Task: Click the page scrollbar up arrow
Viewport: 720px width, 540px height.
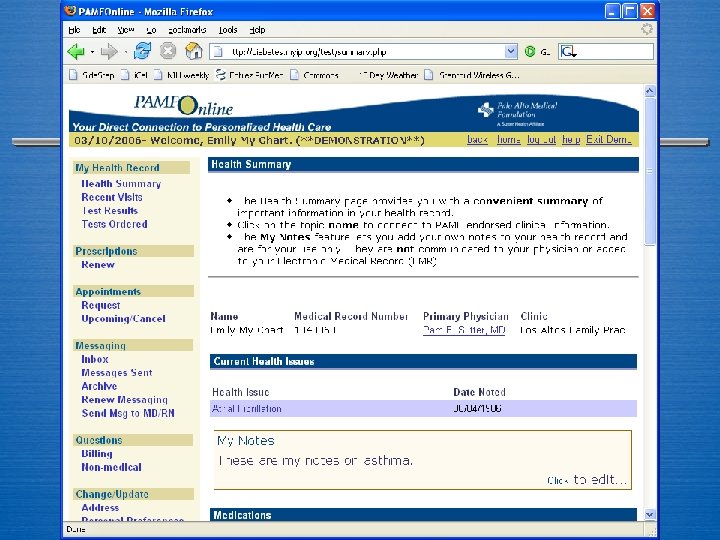Action: click(649, 91)
